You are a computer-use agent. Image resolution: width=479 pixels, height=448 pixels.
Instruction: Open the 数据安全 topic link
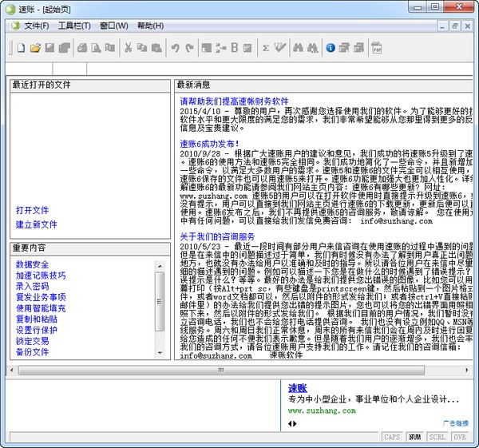click(33, 264)
